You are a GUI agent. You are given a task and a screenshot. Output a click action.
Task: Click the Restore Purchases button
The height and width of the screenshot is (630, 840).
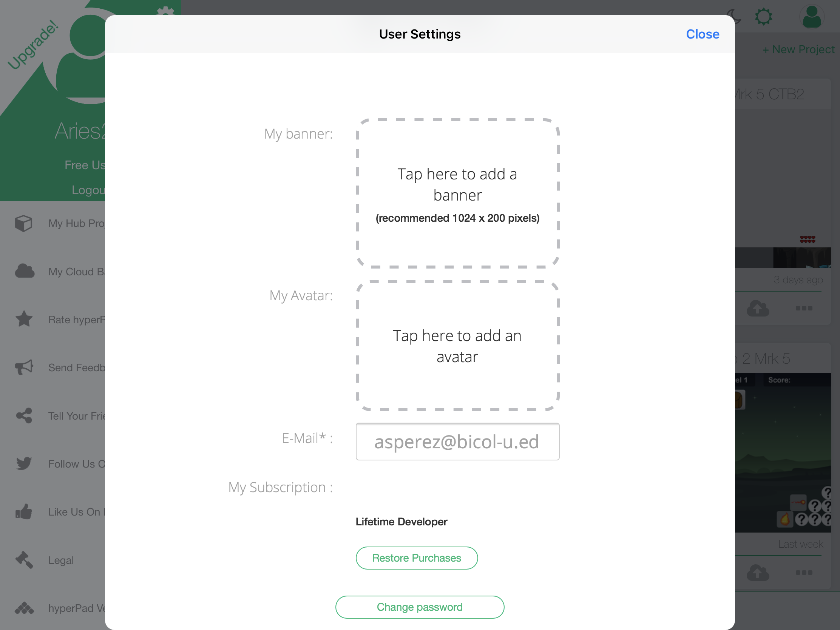tap(416, 558)
